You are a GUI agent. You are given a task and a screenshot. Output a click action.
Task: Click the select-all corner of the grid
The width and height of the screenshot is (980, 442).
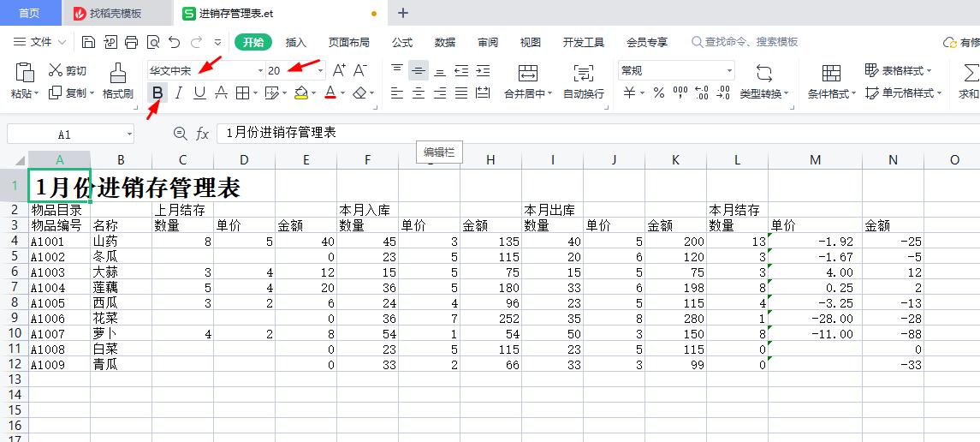click(20, 160)
